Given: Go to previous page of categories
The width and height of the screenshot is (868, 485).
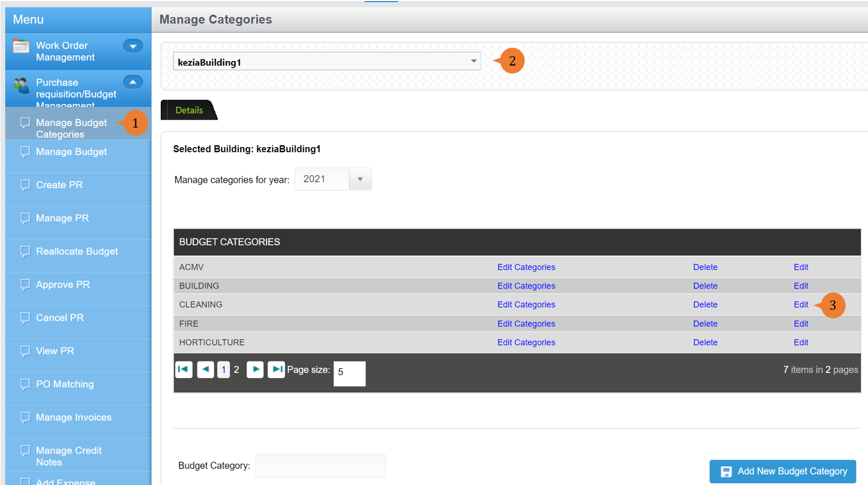Looking at the screenshot, I should [206, 369].
